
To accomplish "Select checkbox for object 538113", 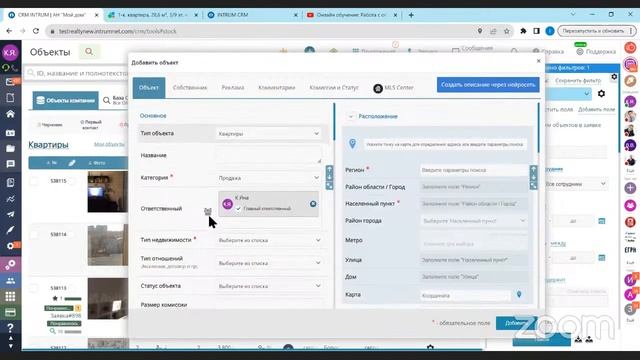I will point(34,288).
